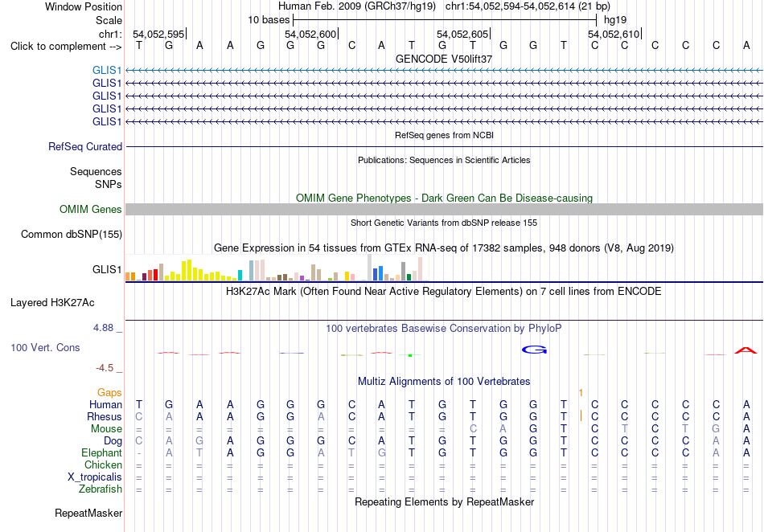This screenshot has width=764, height=532.
Task: Click the 54,052,605 position marker
Action: click(463, 34)
